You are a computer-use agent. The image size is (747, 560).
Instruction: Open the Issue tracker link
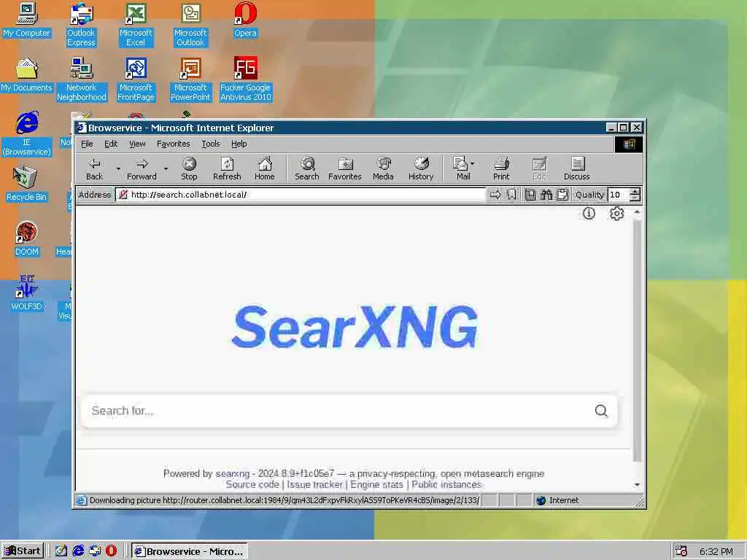click(315, 485)
